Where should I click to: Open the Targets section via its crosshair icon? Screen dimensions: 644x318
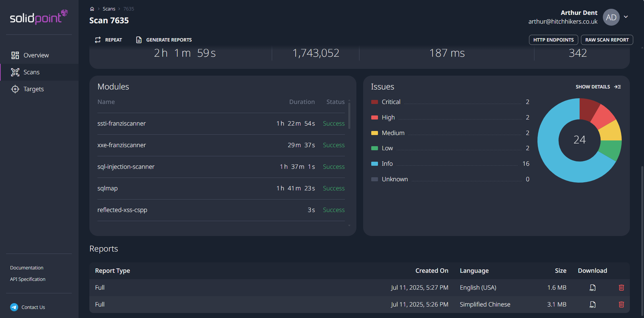coord(14,89)
